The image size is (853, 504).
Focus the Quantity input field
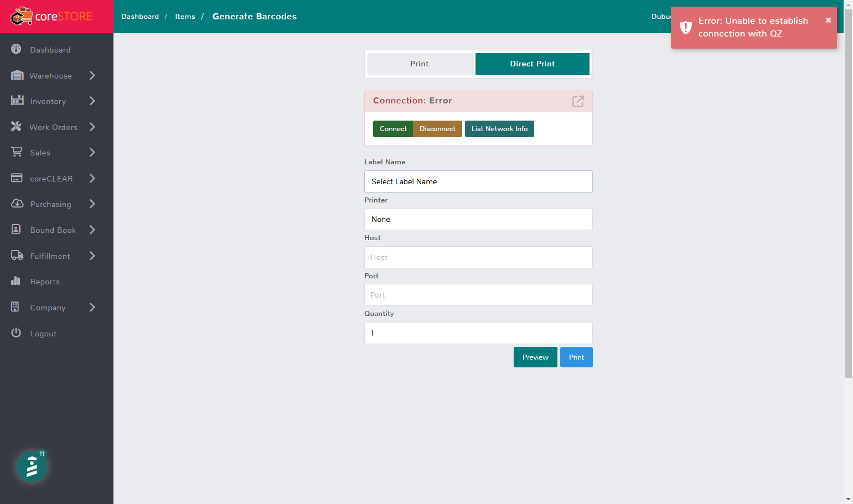coord(478,333)
